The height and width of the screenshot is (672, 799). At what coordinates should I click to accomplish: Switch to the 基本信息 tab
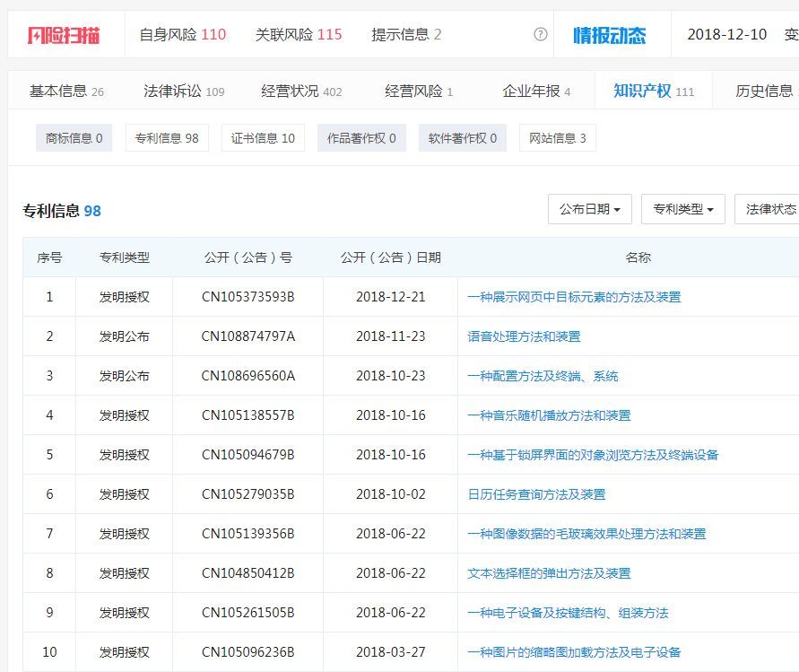point(66,91)
